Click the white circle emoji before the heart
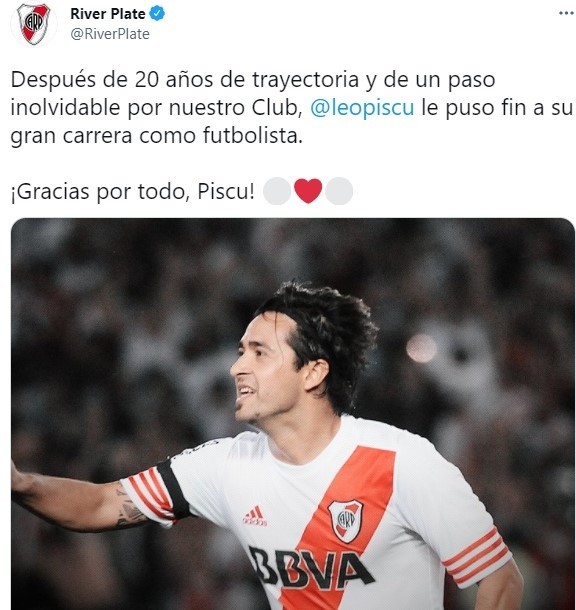Viewport: 576px width, 610px height. pos(277,191)
